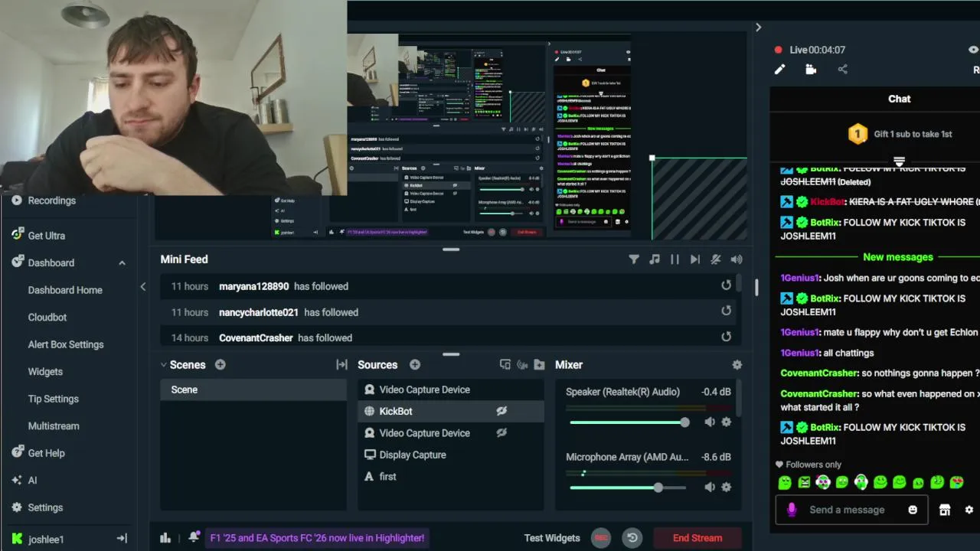Image resolution: width=980 pixels, height=551 pixels.
Task: Start the replay buffer
Action: (x=632, y=538)
